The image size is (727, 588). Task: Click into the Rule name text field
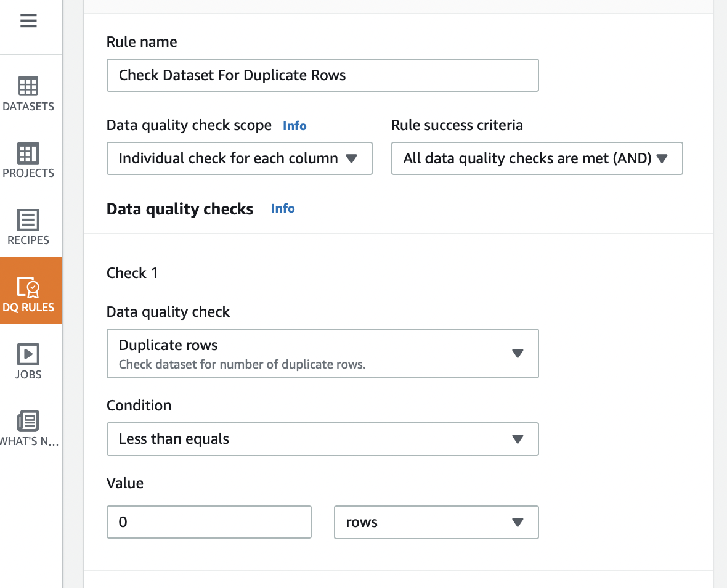tap(322, 75)
